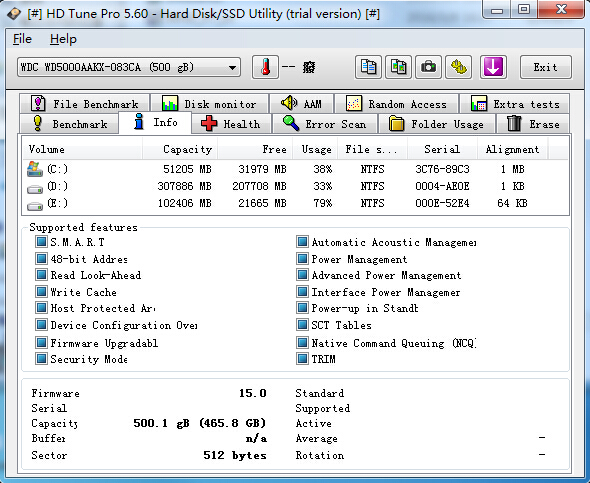Open the options gear icon

(x=458, y=67)
